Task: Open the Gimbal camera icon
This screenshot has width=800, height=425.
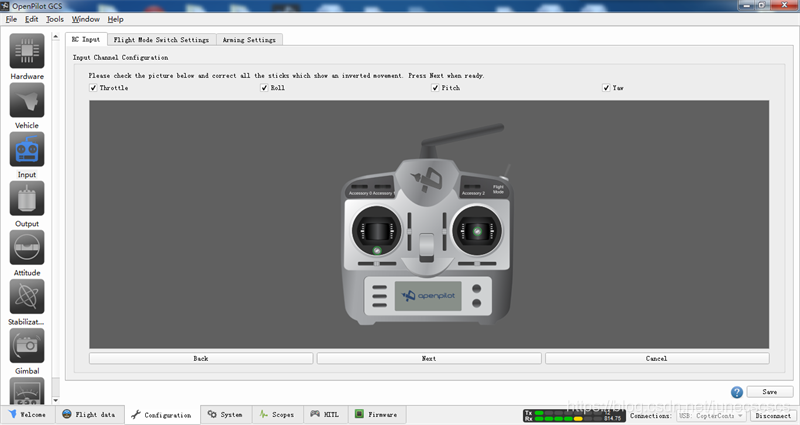Action: click(27, 345)
